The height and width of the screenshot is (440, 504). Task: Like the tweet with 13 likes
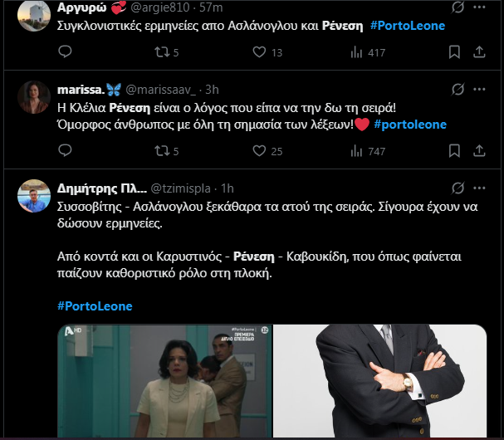(x=260, y=52)
